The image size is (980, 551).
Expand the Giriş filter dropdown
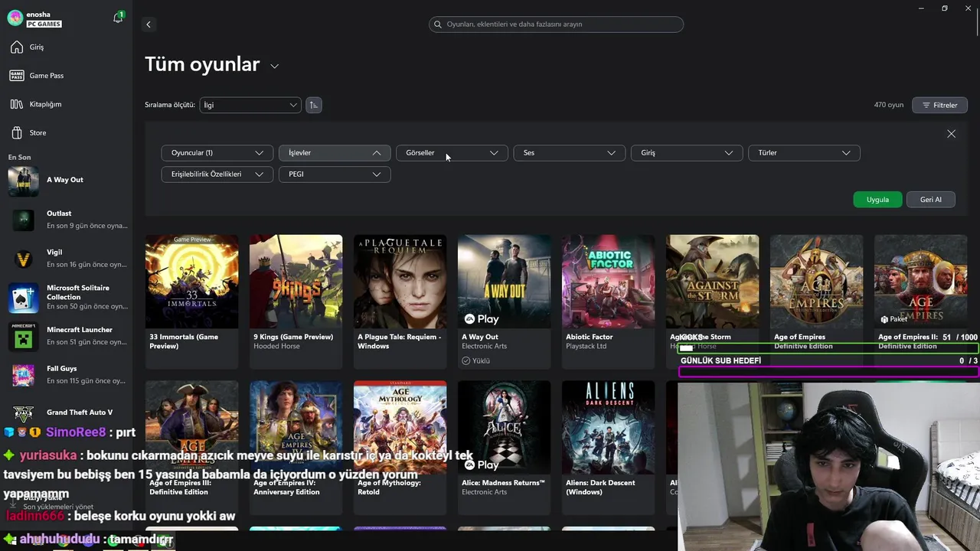pos(687,153)
